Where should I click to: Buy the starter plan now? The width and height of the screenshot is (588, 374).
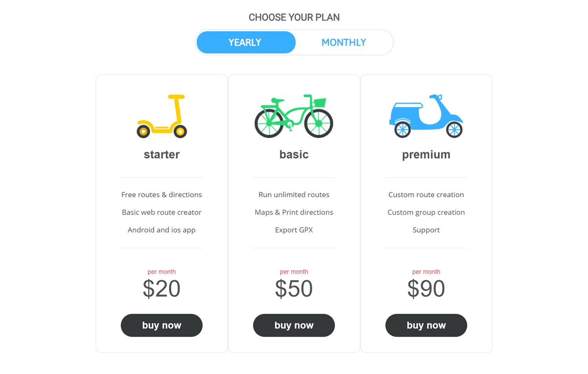(x=162, y=325)
